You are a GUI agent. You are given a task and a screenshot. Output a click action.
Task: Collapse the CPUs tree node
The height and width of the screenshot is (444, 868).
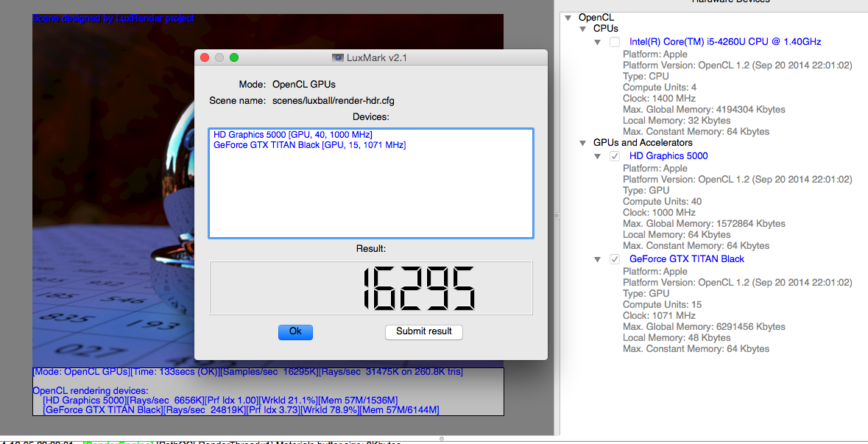click(x=582, y=28)
